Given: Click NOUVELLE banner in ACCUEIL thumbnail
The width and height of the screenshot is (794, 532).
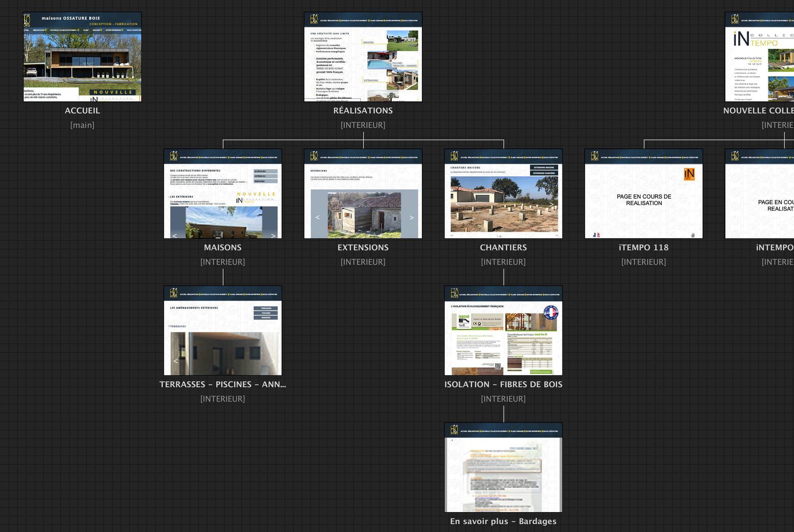Looking at the screenshot, I should pyautogui.click(x=113, y=92).
